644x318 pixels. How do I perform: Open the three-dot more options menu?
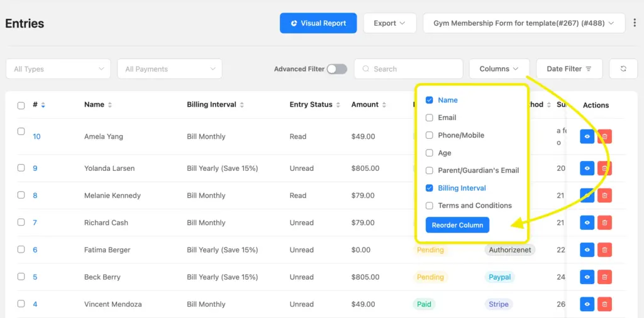[635, 23]
